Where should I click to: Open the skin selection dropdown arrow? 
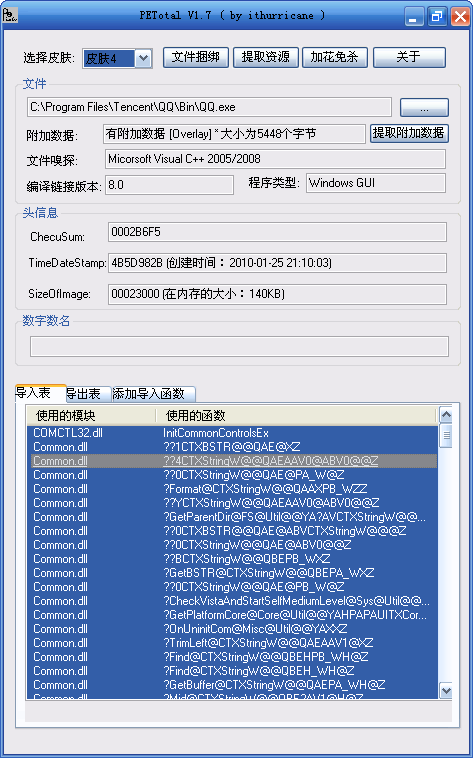(143, 58)
